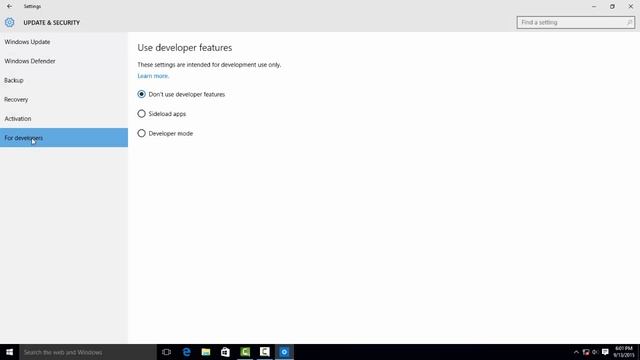This screenshot has height=360, width=640.
Task: Open Task View from the taskbar
Action: tap(166, 352)
